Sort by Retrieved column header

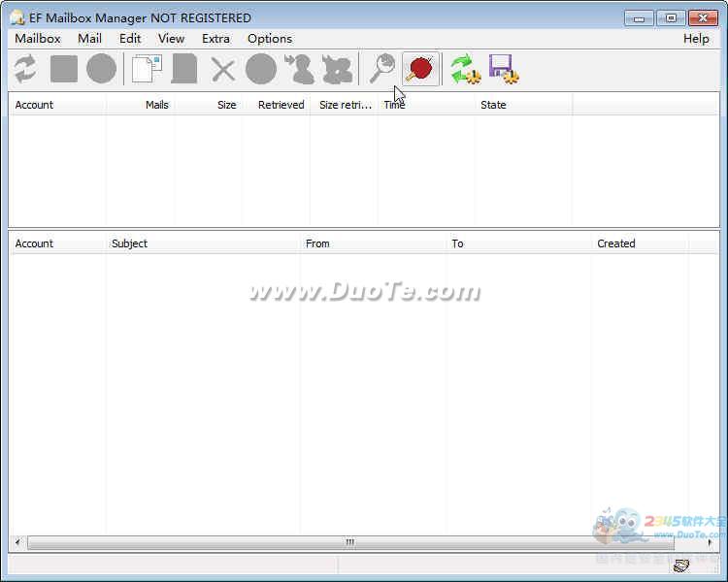(x=276, y=105)
